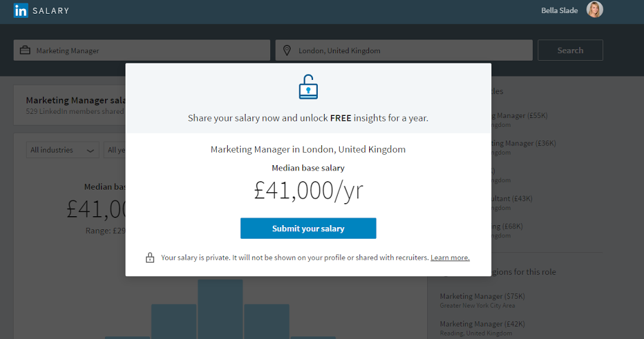Open Marketing Manager Reading United Kingdom link
The height and width of the screenshot is (339, 644).
coord(482,328)
